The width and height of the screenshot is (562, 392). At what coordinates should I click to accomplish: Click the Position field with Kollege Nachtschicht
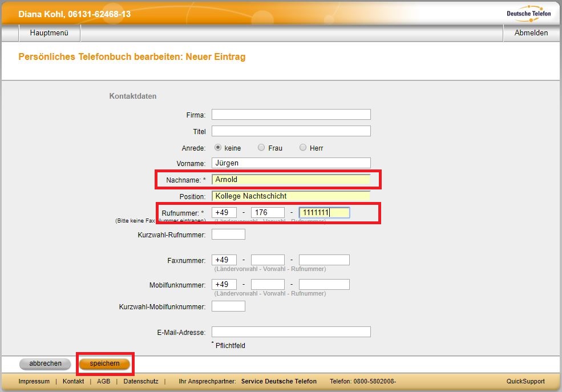click(291, 196)
